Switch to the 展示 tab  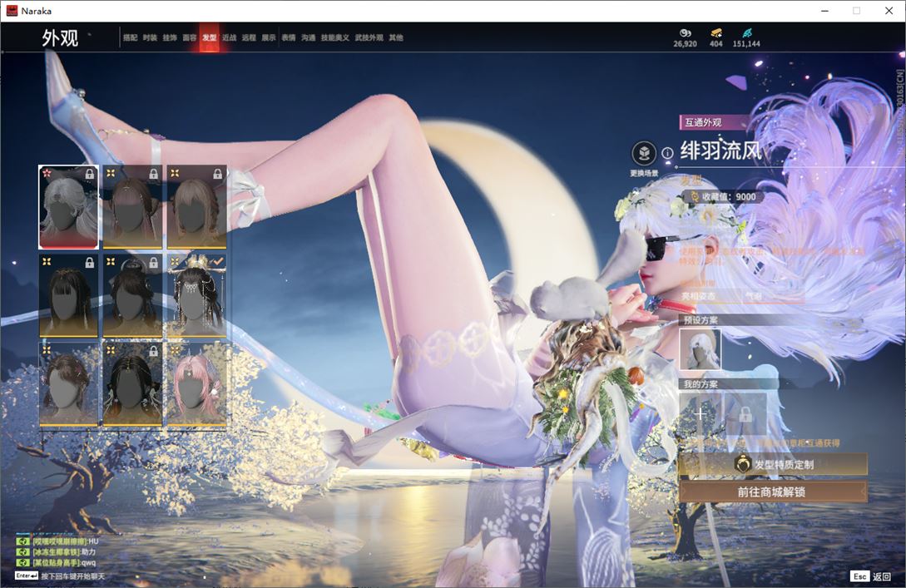click(x=269, y=37)
